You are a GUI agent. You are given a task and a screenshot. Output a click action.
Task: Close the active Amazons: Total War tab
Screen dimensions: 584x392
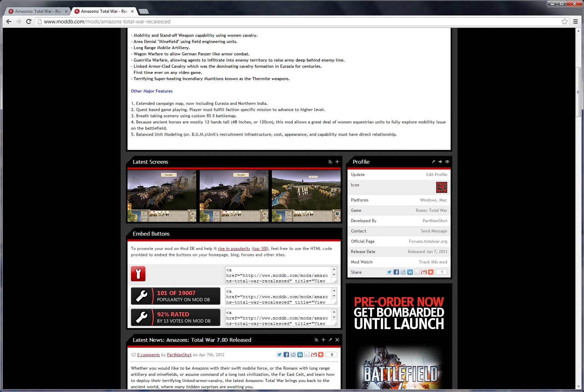pos(132,11)
